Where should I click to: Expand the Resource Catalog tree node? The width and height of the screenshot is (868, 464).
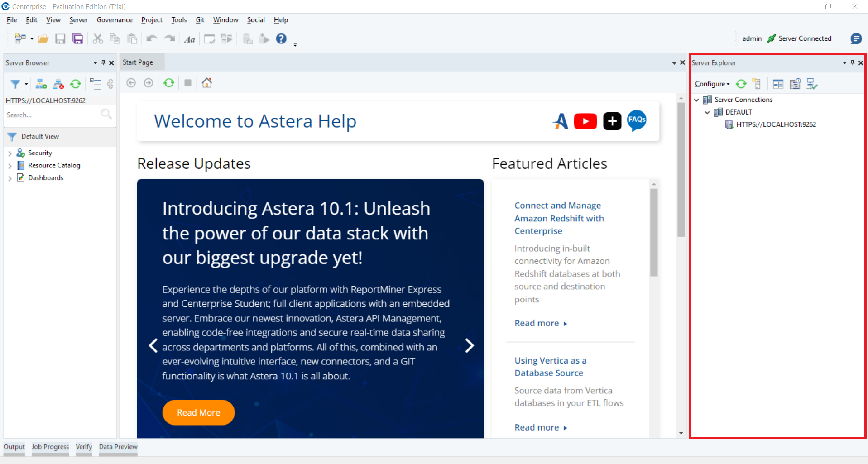tap(10, 166)
